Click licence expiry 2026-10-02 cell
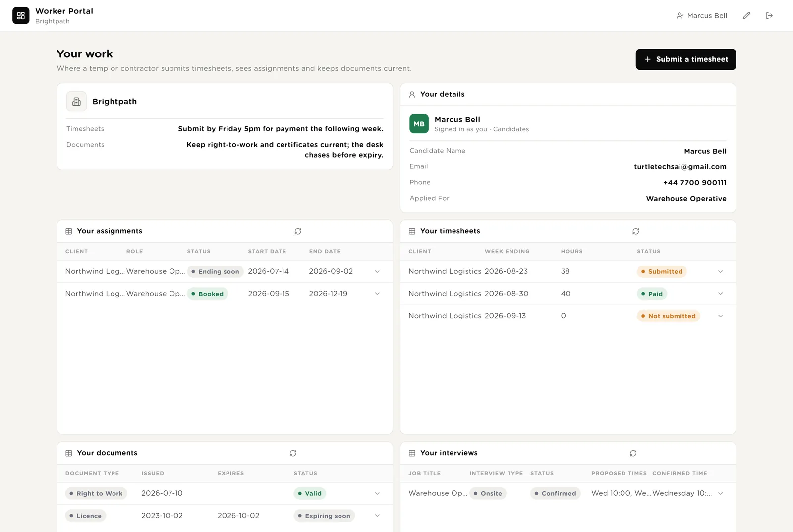793x532 pixels. coord(238,516)
